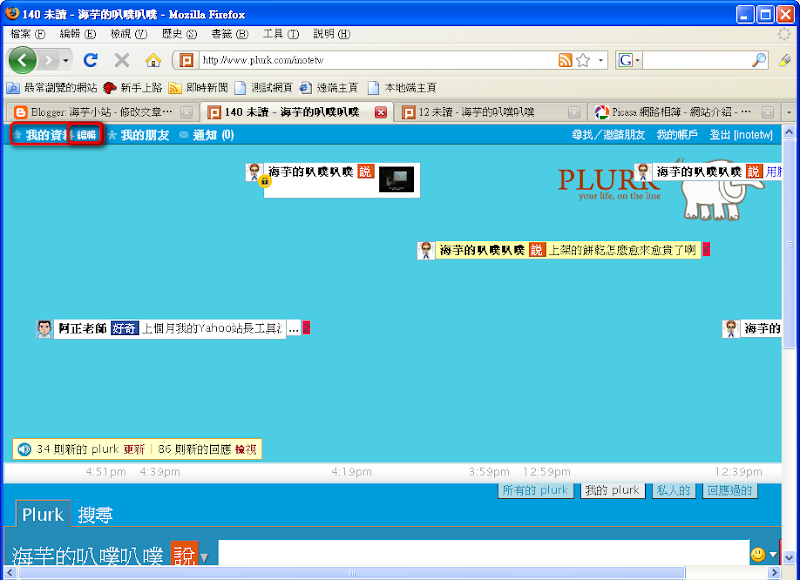Image resolution: width=800 pixels, height=580 pixels.
Task: Close the active 140 未讀 tab
Action: pyautogui.click(x=381, y=112)
